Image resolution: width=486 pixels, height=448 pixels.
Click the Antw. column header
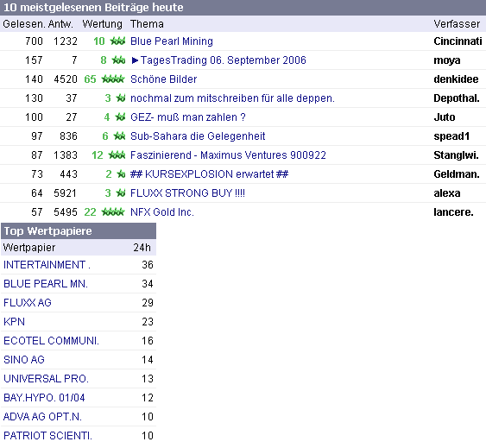[60, 24]
